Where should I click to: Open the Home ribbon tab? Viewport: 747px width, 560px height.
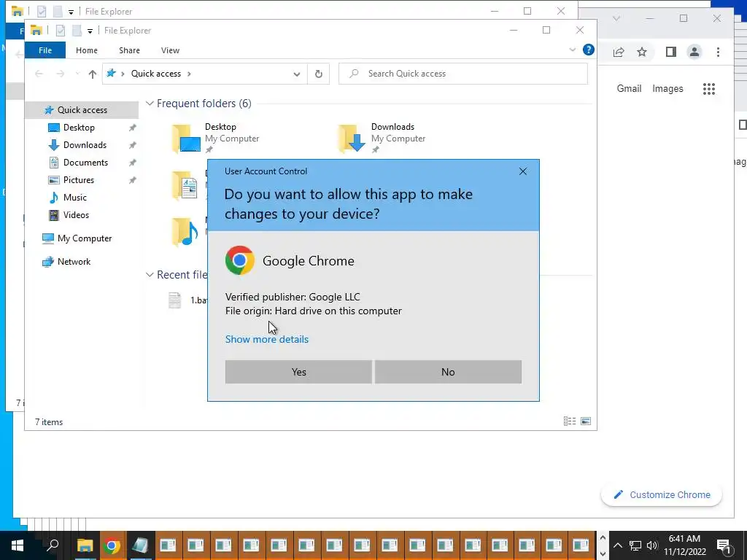[87, 50]
